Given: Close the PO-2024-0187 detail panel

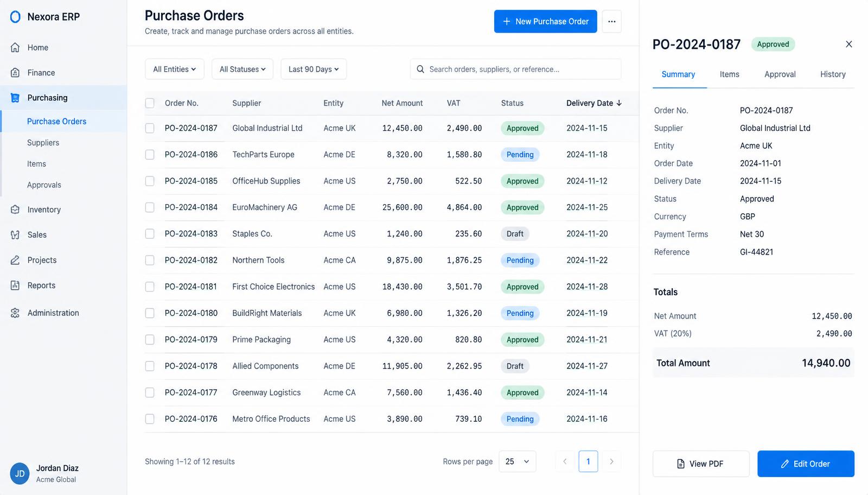Looking at the screenshot, I should [849, 44].
